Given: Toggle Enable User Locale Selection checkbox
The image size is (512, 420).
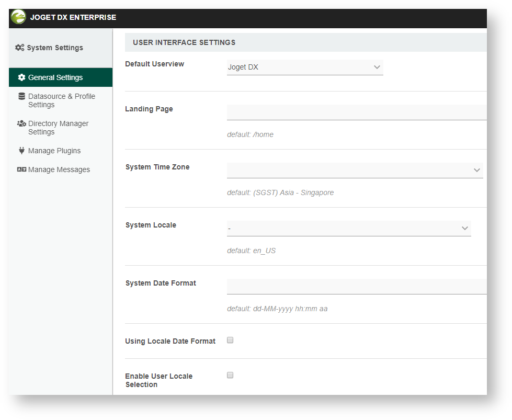Looking at the screenshot, I should point(230,375).
